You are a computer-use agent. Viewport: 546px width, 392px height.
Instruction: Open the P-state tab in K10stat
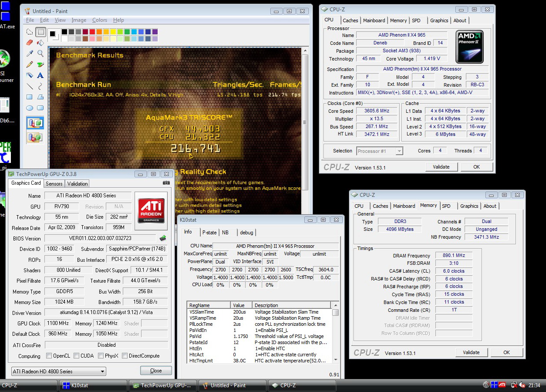[x=209, y=233]
